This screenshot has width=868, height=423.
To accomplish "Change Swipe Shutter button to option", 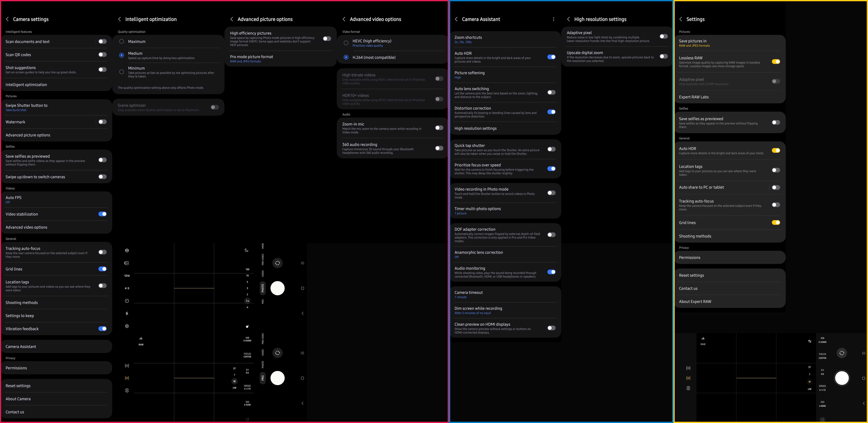I will 56,107.
